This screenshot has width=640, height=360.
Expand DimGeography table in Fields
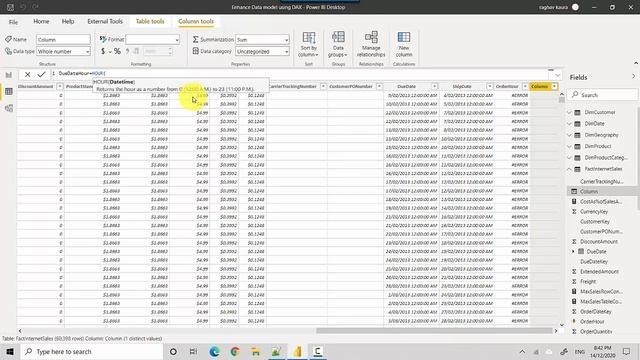[569, 135]
